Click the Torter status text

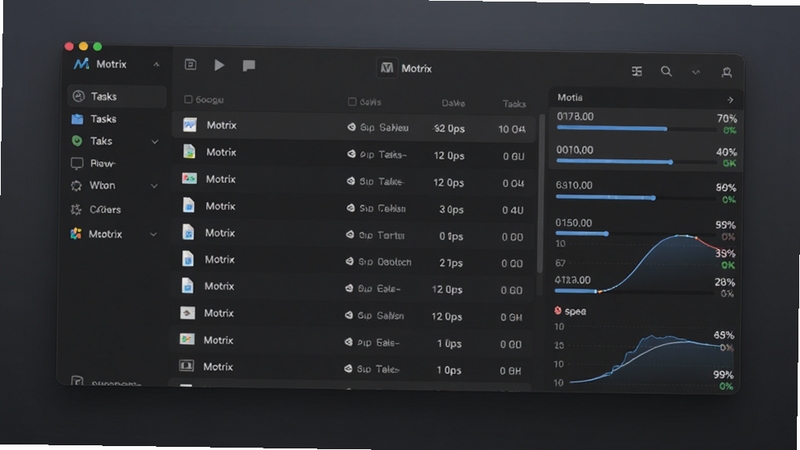click(391, 235)
